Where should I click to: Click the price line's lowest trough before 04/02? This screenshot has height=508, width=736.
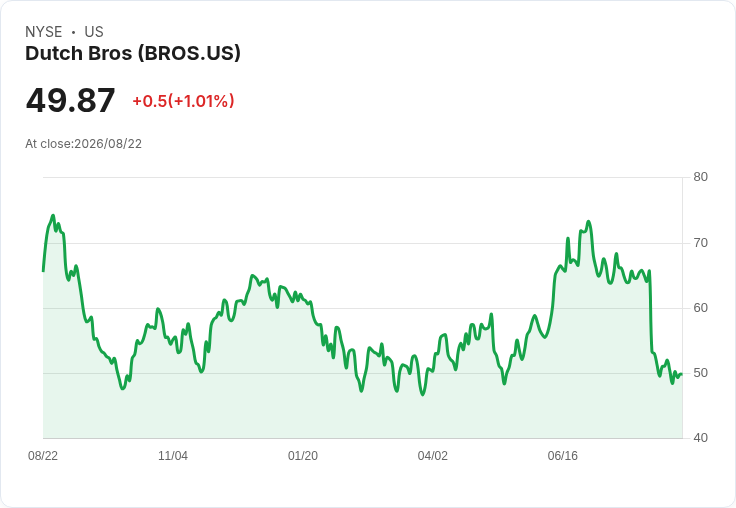(x=423, y=394)
